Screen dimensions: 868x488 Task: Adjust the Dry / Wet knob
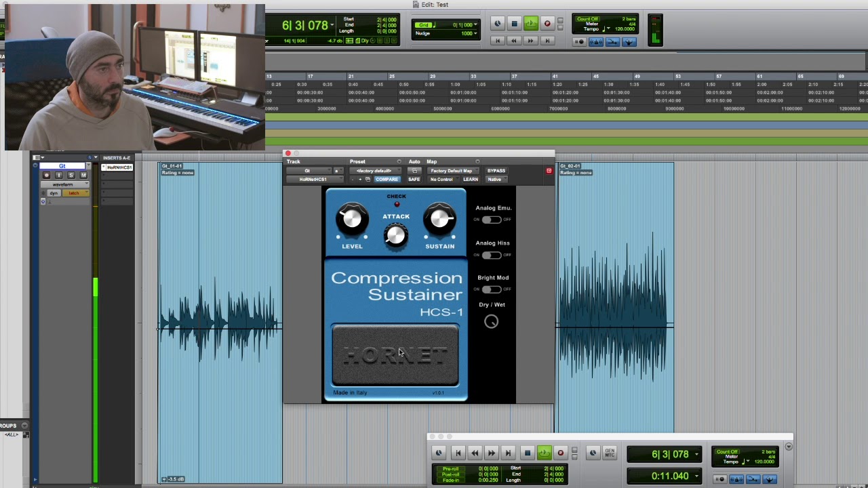pyautogui.click(x=491, y=322)
